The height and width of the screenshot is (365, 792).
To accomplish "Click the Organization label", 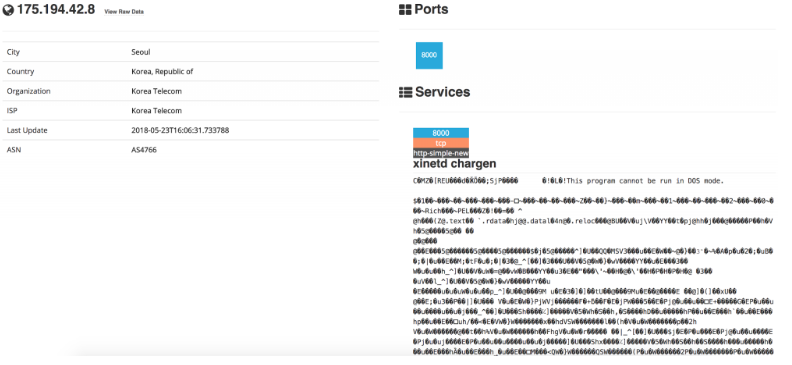I will [x=28, y=91].
